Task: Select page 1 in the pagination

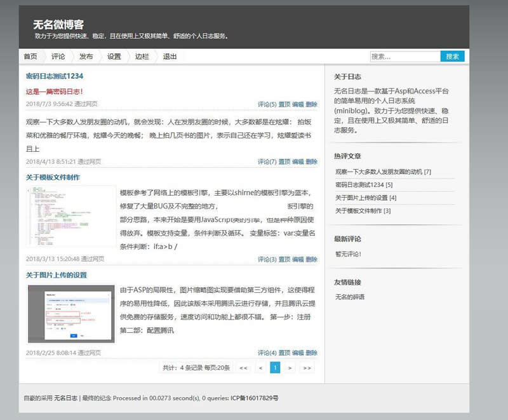Action: [x=275, y=367]
